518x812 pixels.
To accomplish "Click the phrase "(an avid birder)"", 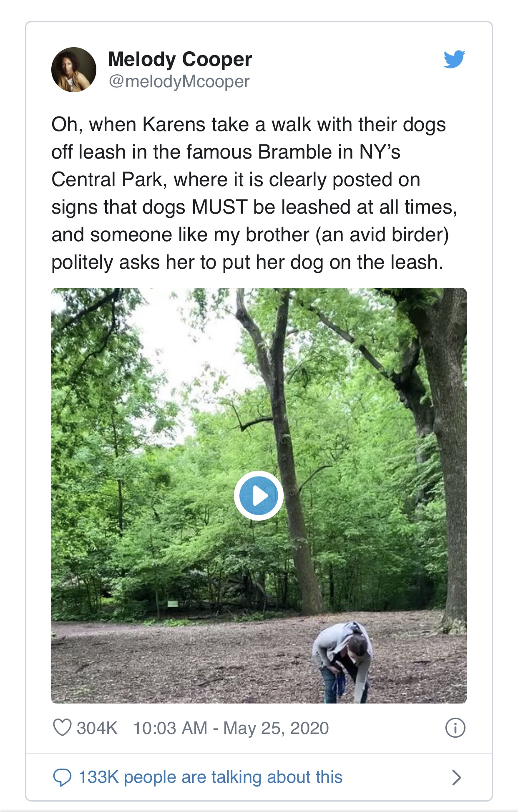I will pyautogui.click(x=382, y=235).
